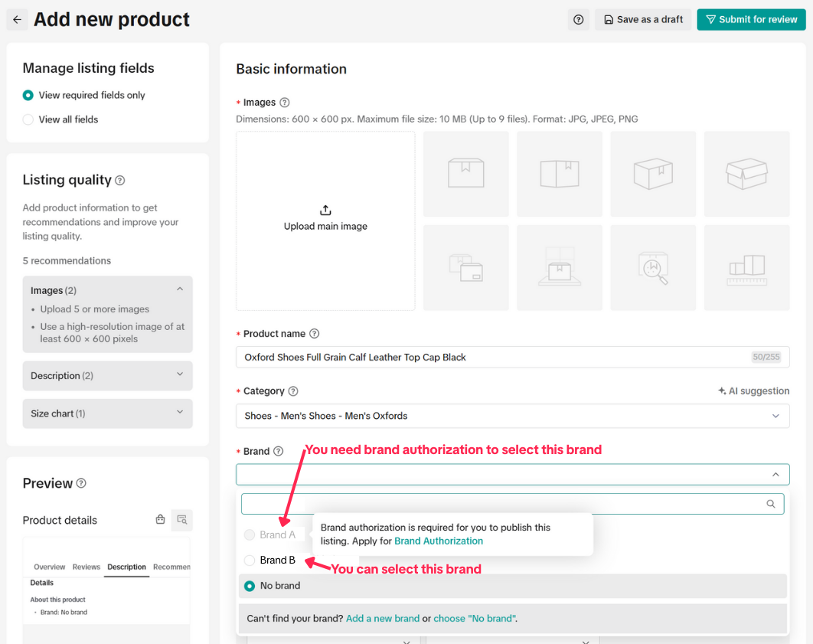Screen dimensions: 813x644
Task: Click the Brand field help icon
Action: tap(278, 452)
